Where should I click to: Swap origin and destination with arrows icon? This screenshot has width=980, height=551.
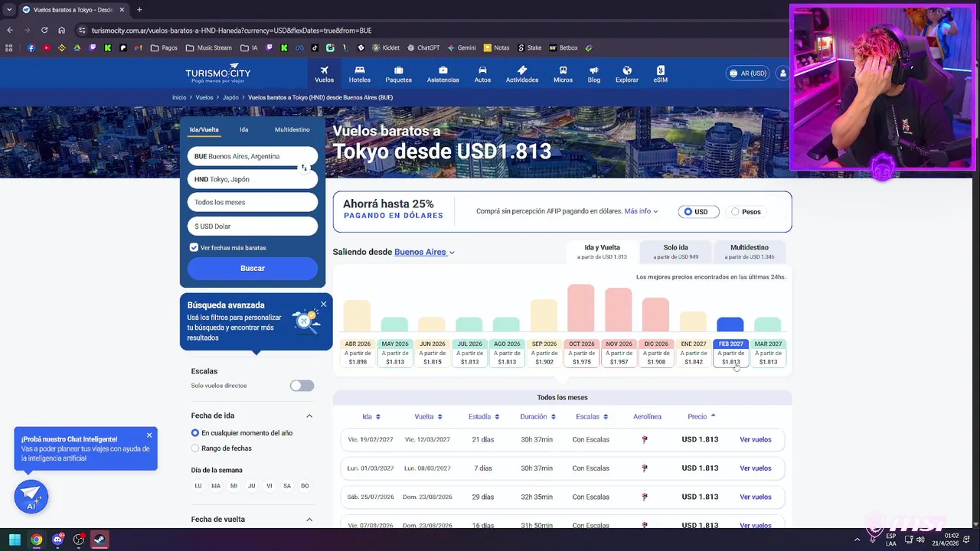pos(304,168)
